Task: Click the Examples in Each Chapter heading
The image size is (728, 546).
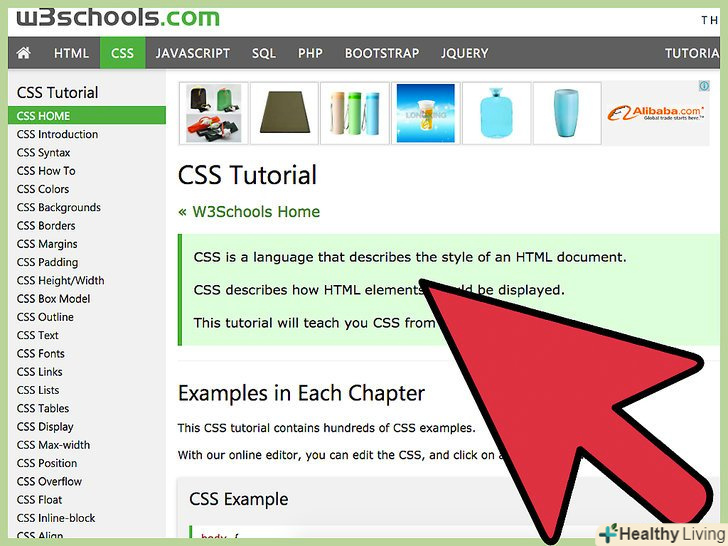Action: point(301,393)
